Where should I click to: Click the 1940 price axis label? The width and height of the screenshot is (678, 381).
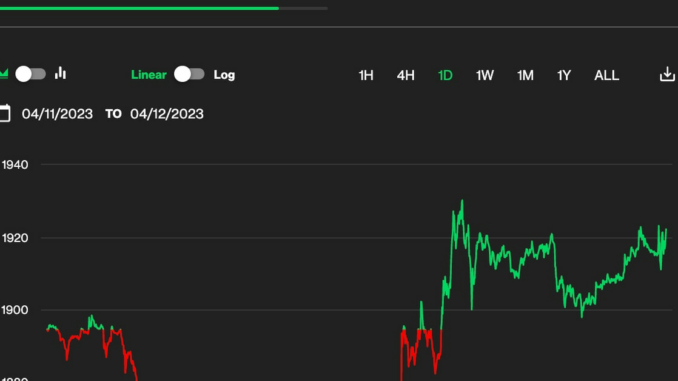click(x=15, y=165)
